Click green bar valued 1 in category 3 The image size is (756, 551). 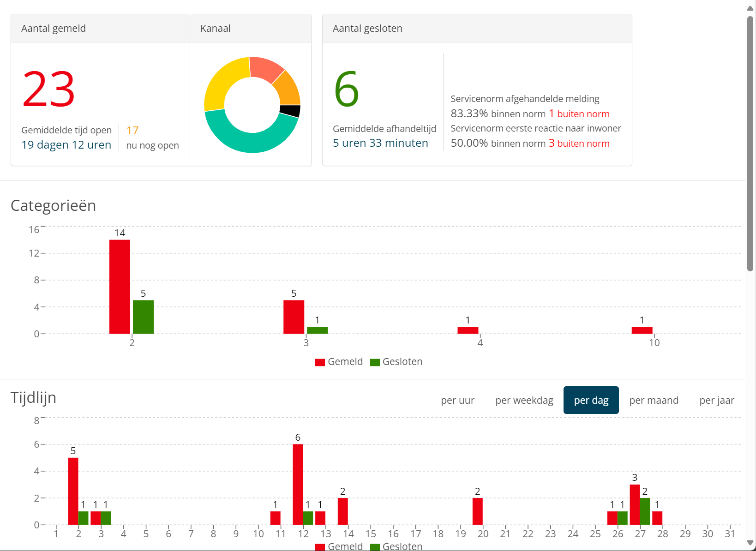317,330
